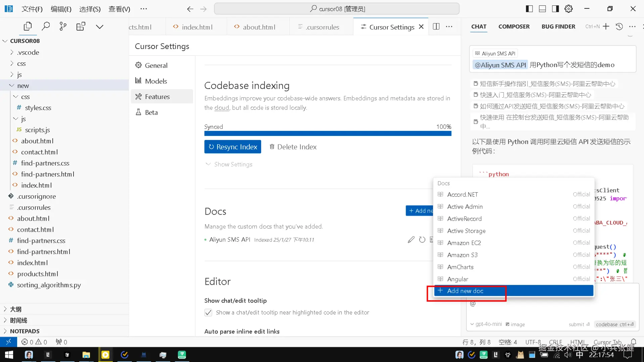Open Beta settings section
The height and width of the screenshot is (362, 644).
coord(162,112)
